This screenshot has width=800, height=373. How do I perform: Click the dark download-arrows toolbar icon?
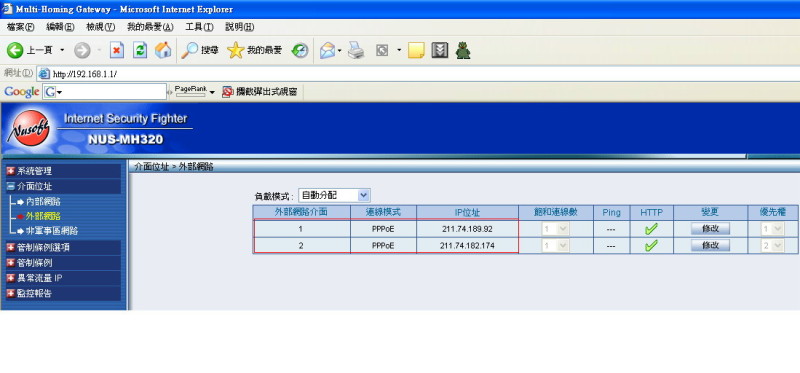click(440, 50)
